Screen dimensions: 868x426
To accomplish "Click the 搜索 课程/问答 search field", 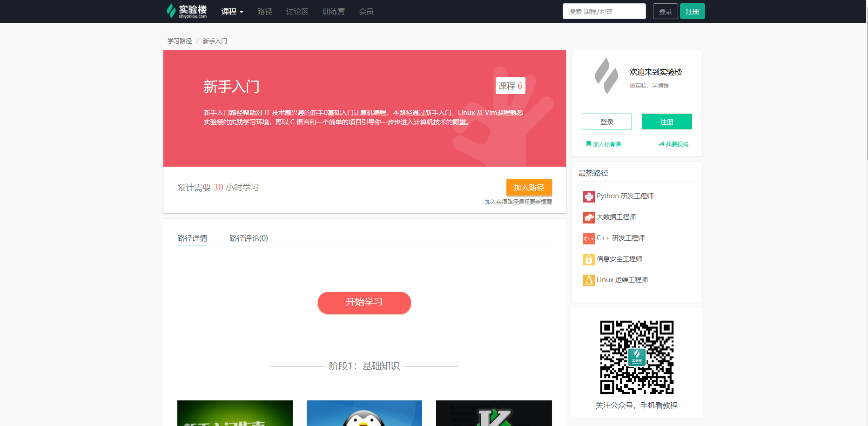I will [x=604, y=11].
